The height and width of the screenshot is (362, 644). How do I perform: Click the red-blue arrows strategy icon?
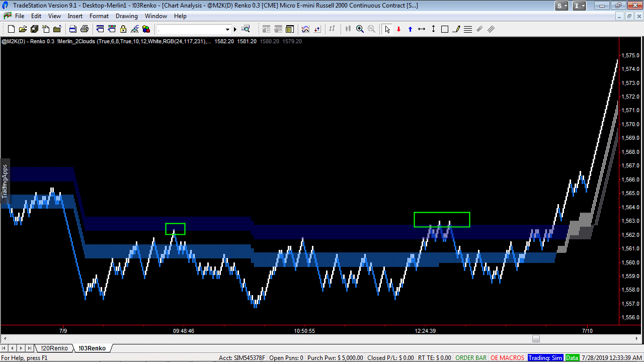pos(317,29)
